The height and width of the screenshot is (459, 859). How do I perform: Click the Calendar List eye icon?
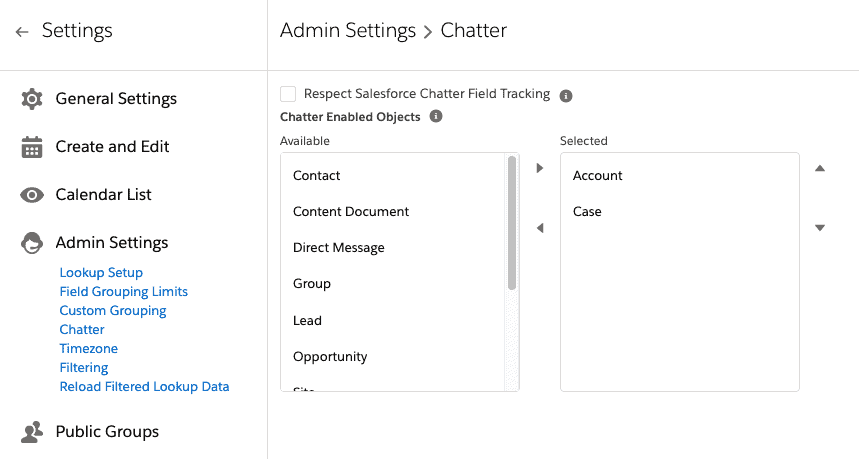coord(32,195)
